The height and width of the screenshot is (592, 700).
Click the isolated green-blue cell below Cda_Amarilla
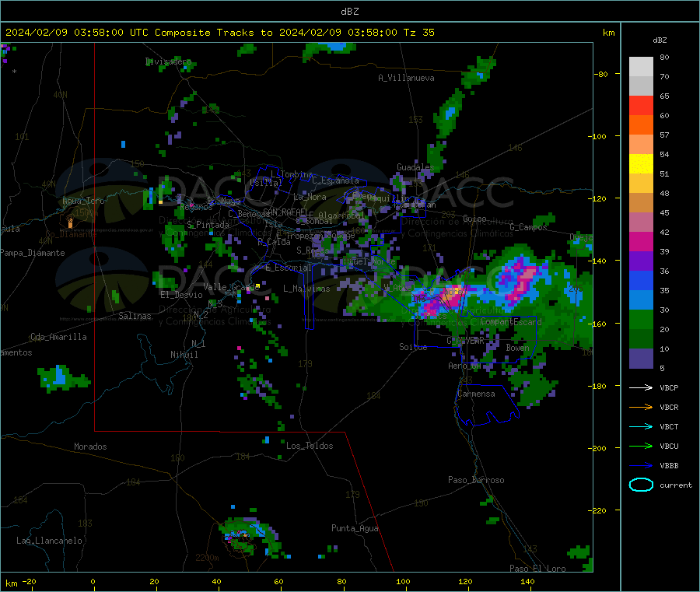62,379
